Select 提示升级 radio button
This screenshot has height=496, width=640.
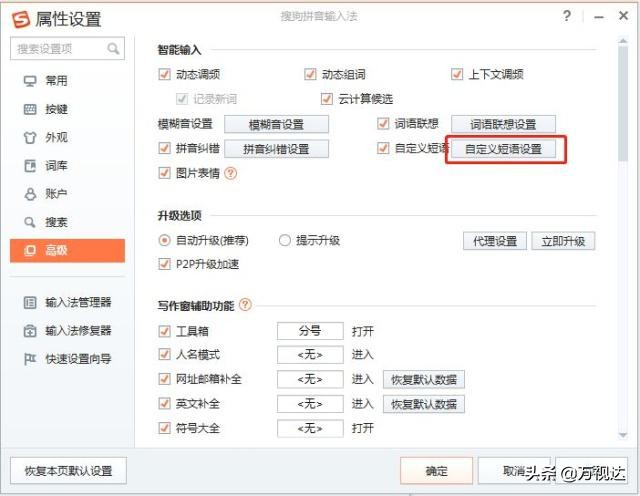point(284,240)
